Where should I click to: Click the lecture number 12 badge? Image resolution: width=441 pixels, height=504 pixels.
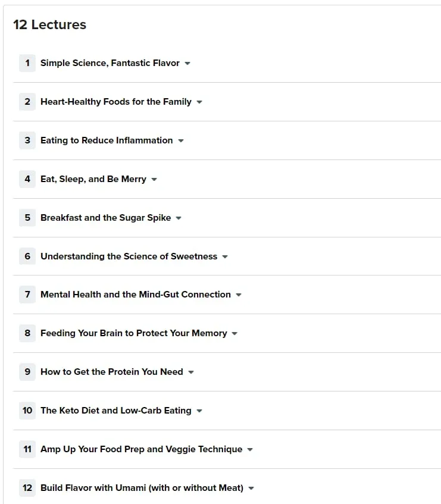27,487
